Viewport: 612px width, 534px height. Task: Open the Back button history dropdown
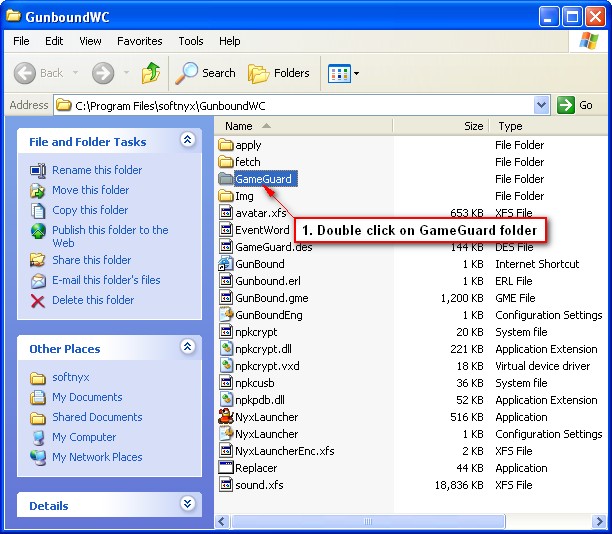coord(76,73)
